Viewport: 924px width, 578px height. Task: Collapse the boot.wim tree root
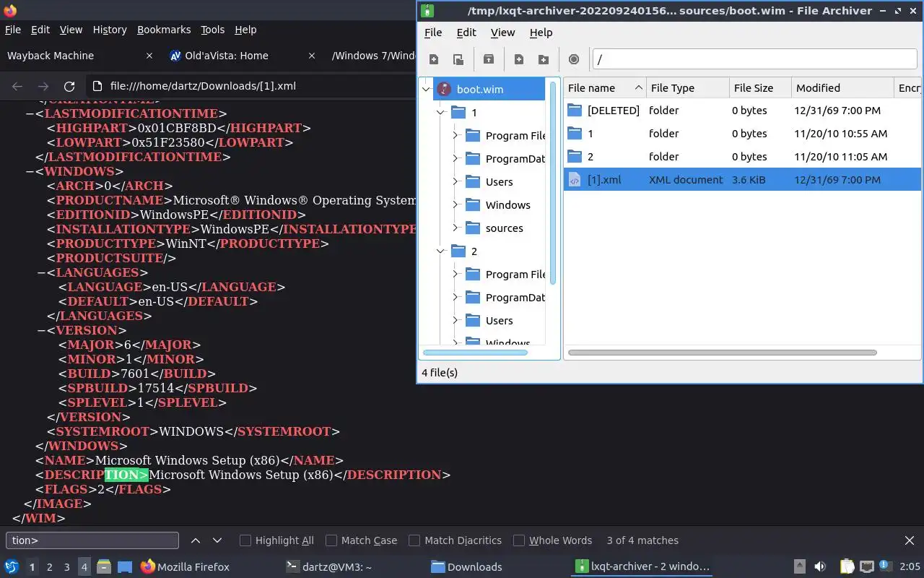tap(427, 90)
